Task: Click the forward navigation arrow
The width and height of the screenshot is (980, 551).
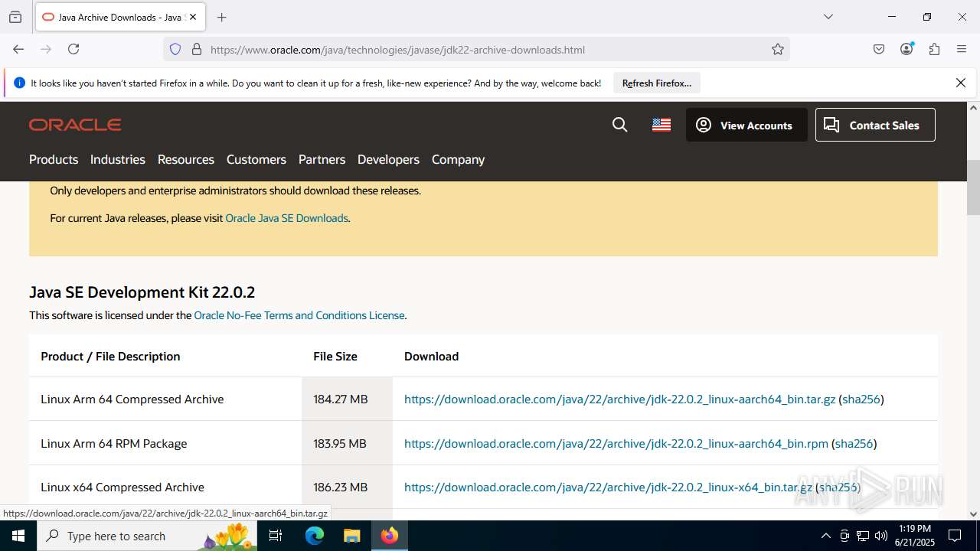Action: pyautogui.click(x=46, y=49)
